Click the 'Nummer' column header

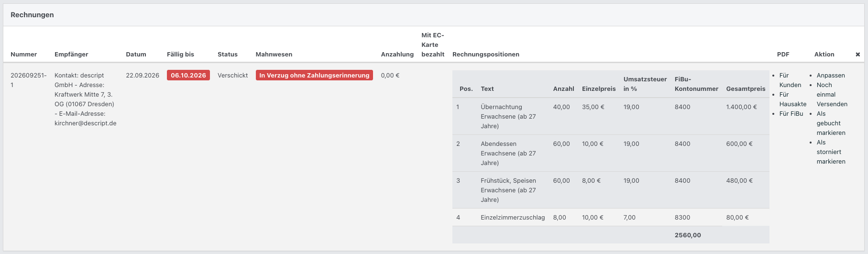click(x=23, y=55)
